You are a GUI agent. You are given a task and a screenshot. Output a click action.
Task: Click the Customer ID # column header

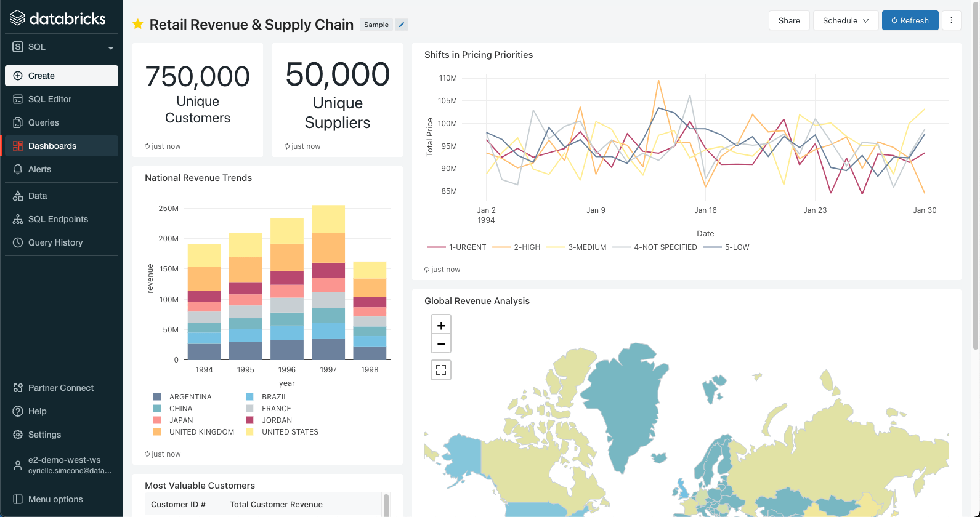[x=178, y=504]
